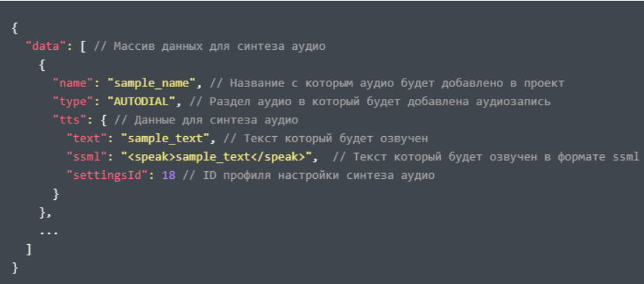Click the "AUTODIAL" value
The width and height of the screenshot is (644, 284).
(144, 101)
